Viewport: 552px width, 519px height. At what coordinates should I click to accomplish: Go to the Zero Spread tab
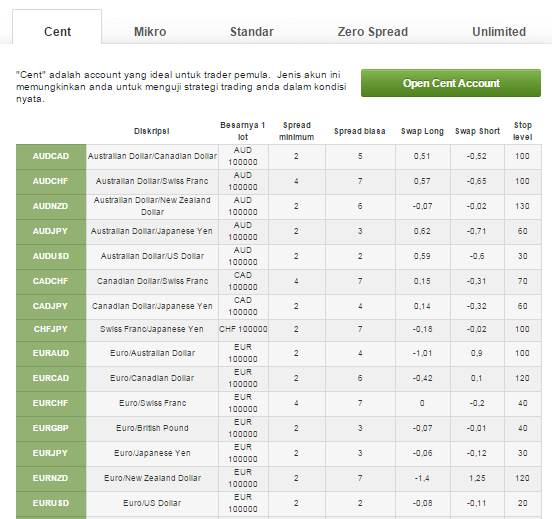373,32
